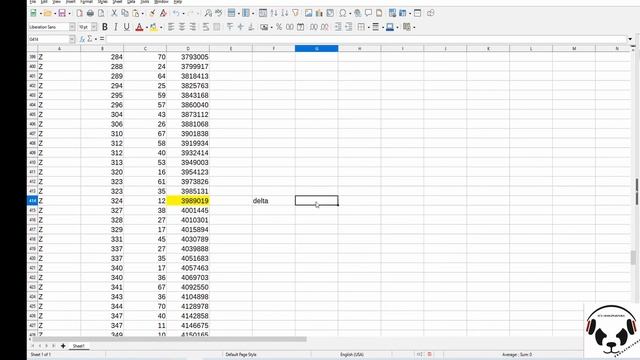
Task: Open the Help menu
Action: click(x=178, y=2)
